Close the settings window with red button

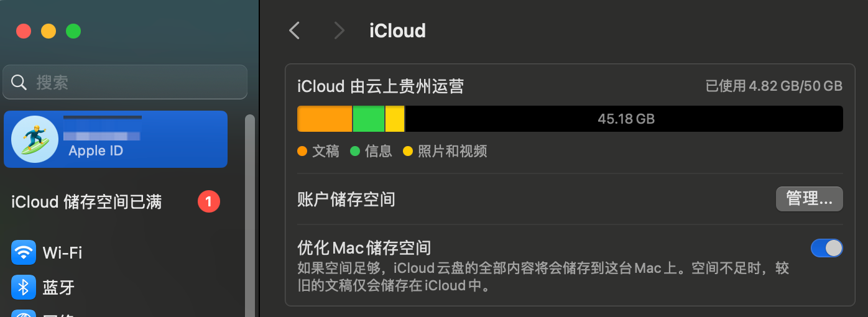point(24,31)
